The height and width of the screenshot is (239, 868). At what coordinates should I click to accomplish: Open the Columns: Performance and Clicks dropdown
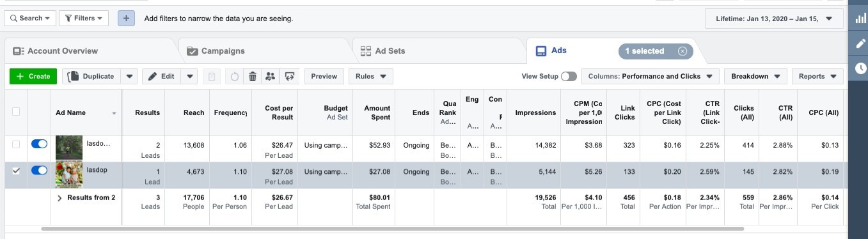tap(650, 77)
